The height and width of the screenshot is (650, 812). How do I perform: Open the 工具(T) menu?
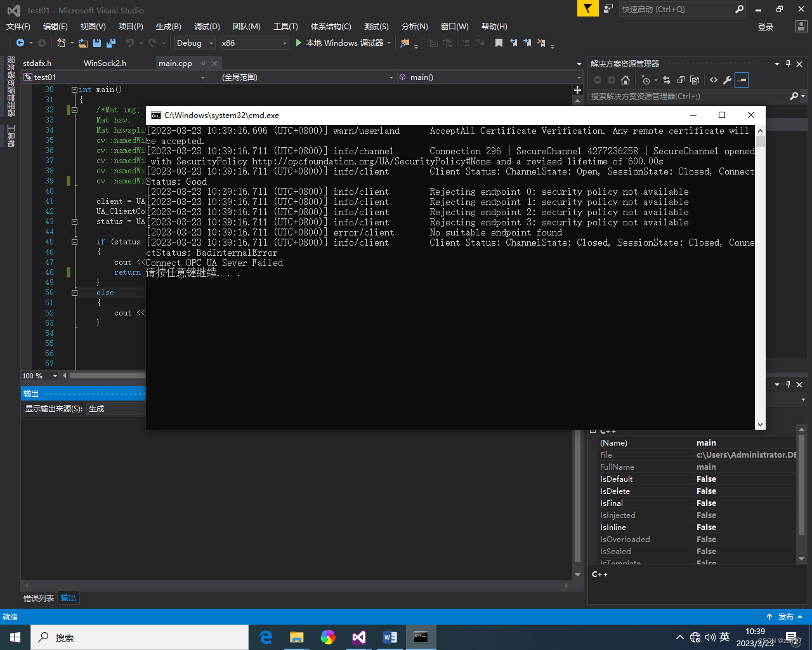[285, 26]
